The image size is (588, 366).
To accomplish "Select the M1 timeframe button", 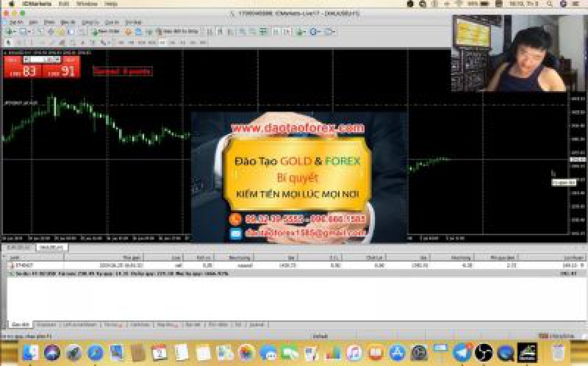I will (x=122, y=43).
